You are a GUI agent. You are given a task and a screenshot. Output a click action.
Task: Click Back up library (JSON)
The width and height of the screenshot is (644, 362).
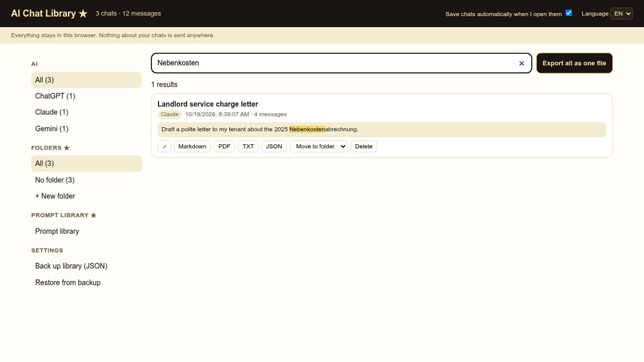[x=86, y=266]
